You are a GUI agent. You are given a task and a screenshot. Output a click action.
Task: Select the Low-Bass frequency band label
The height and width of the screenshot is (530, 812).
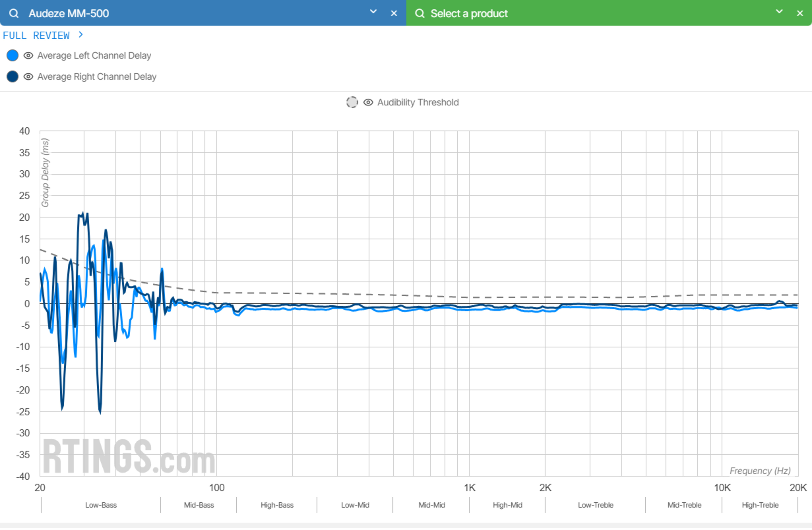[101, 505]
